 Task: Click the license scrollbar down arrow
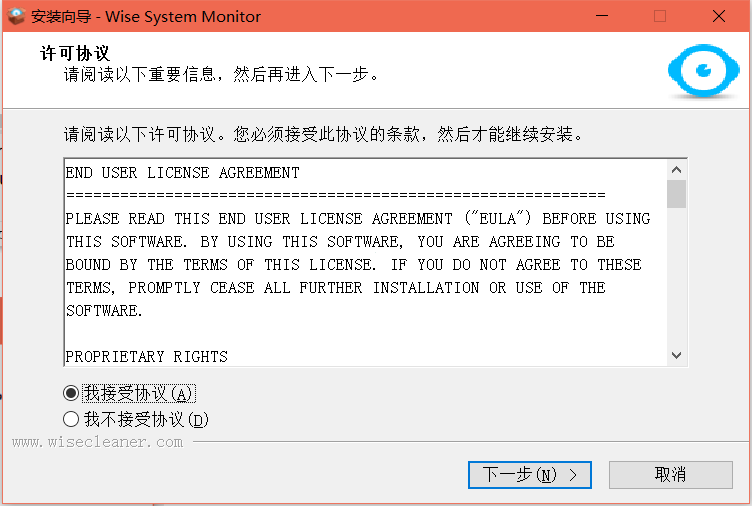pos(676,355)
